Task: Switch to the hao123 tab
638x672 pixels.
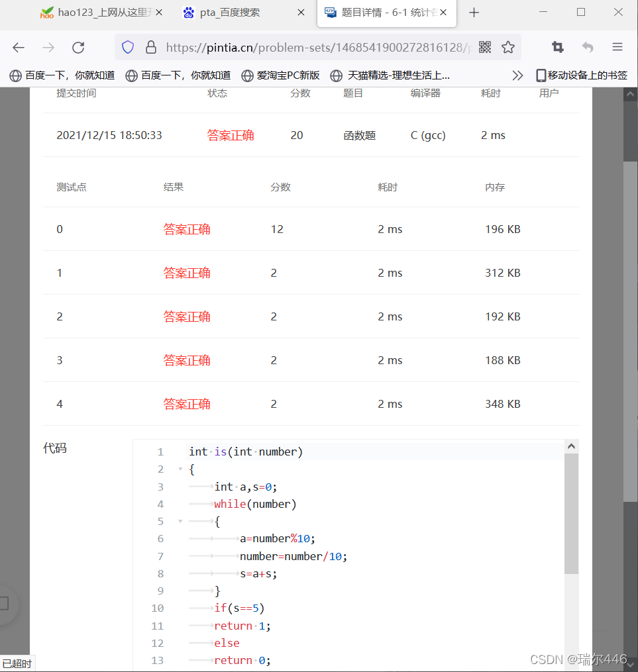Action: click(101, 13)
